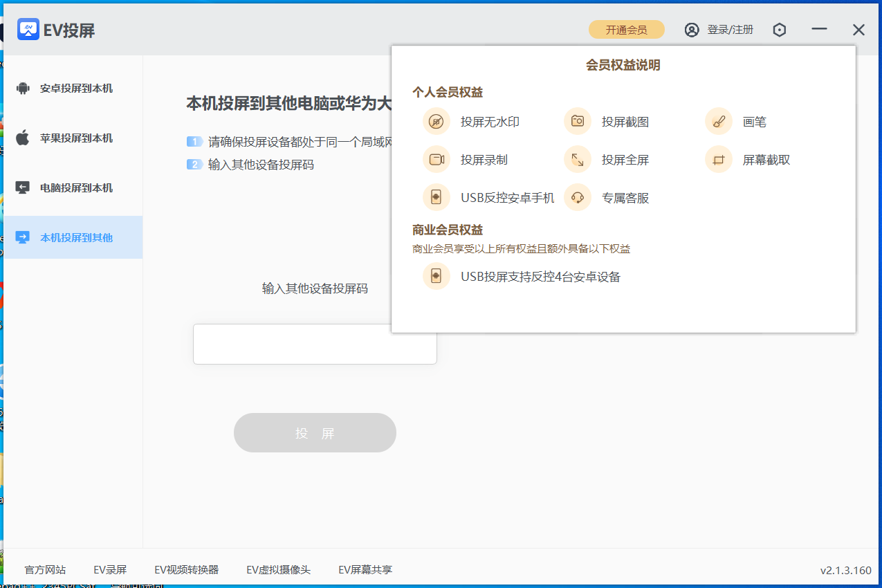This screenshot has width=882, height=588.
Task: Click the 投屏截图 label text
Action: (625, 122)
